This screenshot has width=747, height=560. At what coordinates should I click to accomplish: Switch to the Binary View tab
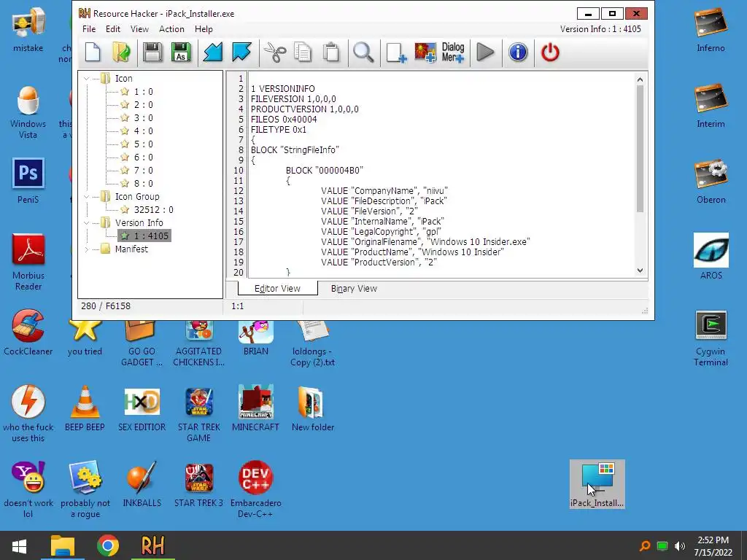click(354, 289)
